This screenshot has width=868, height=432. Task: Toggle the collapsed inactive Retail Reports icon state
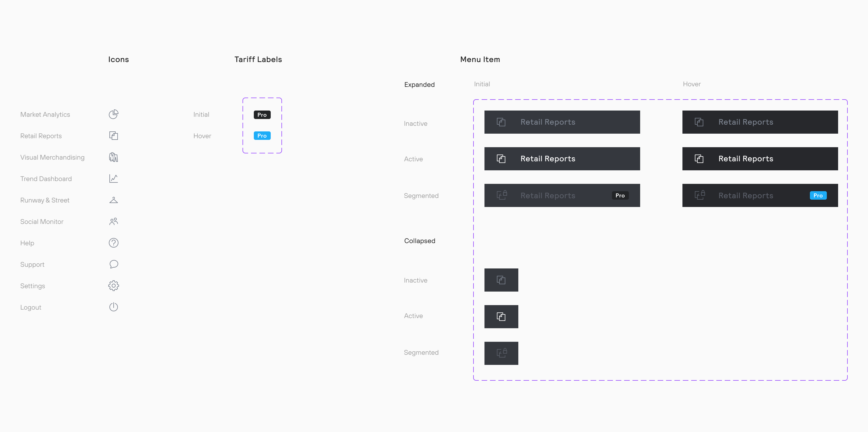pos(501,280)
